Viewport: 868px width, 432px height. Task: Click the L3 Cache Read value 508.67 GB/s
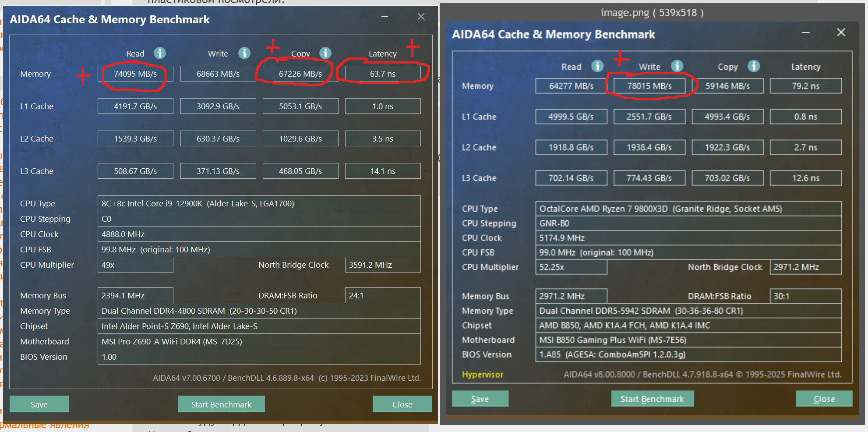click(135, 171)
